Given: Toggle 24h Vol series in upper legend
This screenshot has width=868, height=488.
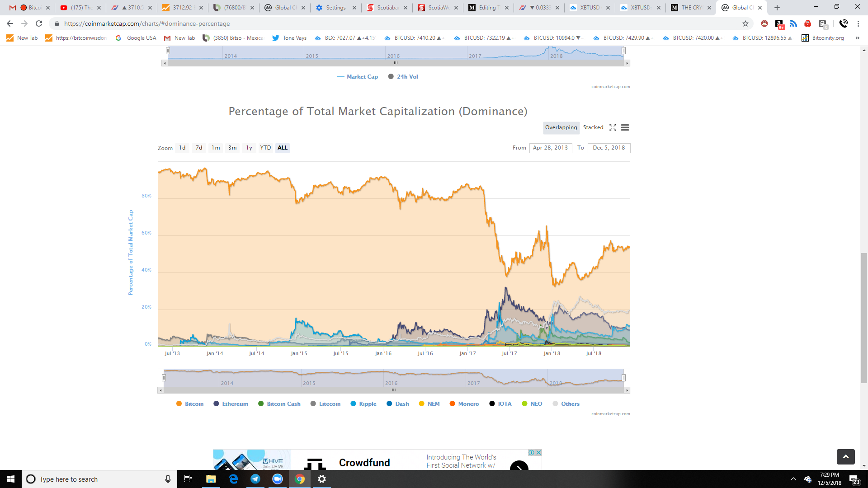Looking at the screenshot, I should tap(403, 77).
